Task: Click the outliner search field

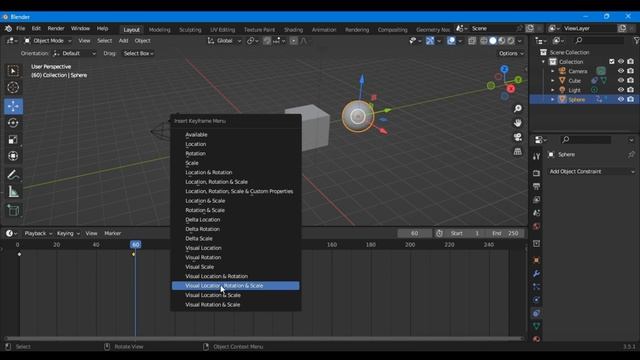Action: click(599, 40)
